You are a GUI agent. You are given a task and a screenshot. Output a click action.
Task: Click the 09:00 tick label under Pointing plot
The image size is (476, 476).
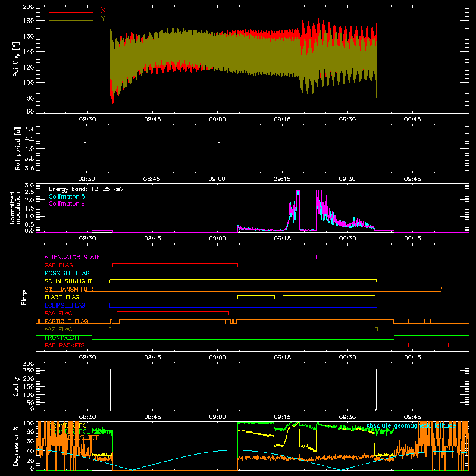click(217, 120)
